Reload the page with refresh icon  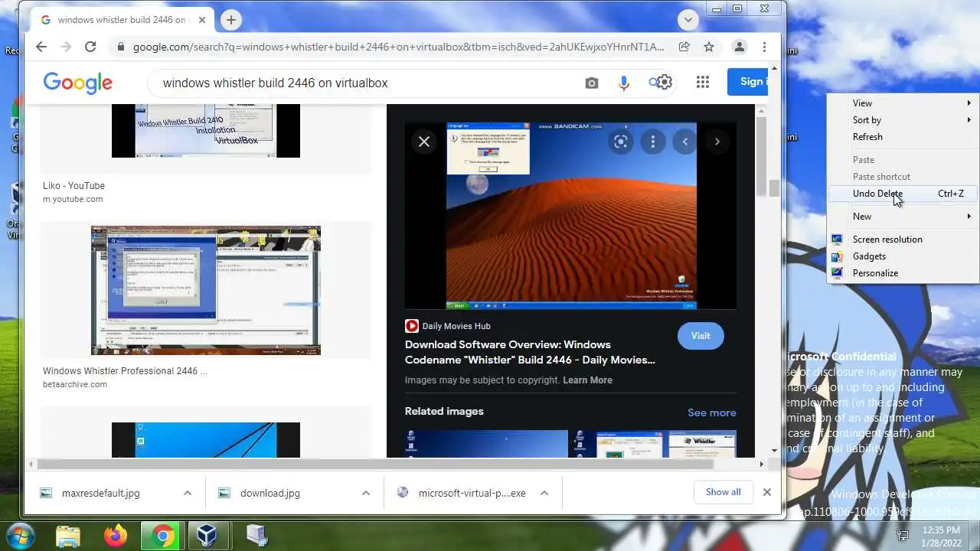click(x=90, y=47)
